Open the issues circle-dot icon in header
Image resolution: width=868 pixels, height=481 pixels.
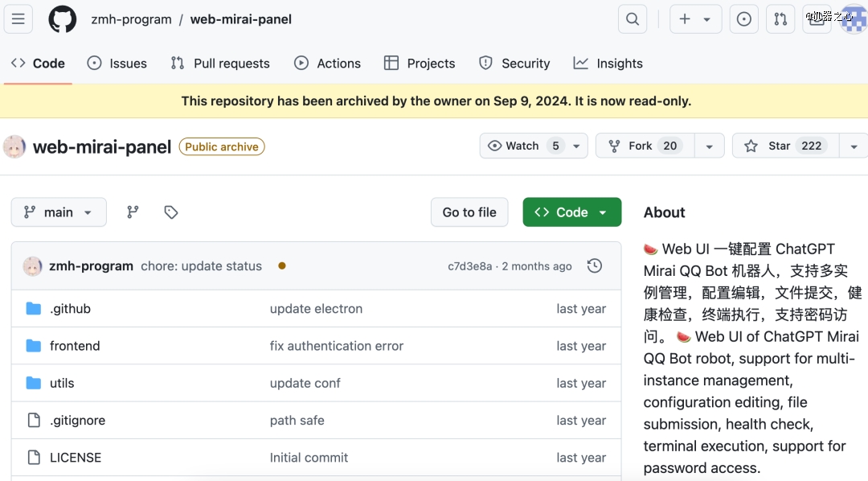[x=744, y=18]
